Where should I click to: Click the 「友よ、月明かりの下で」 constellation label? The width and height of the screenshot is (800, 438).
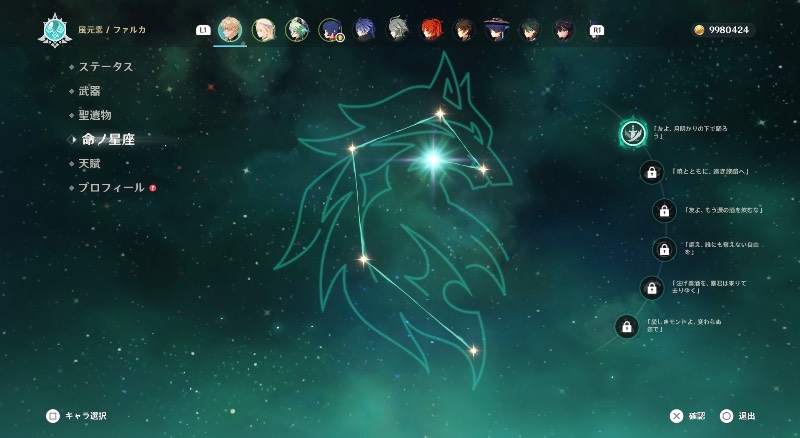(691, 132)
